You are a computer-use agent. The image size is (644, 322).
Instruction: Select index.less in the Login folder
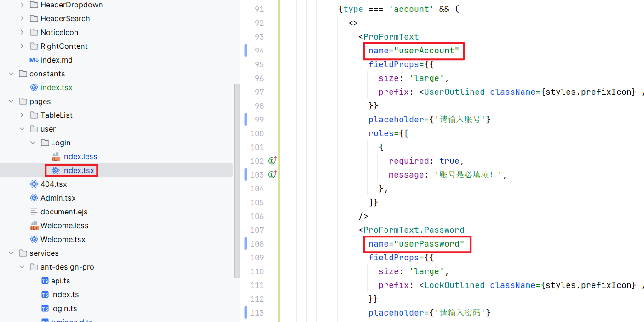click(80, 156)
